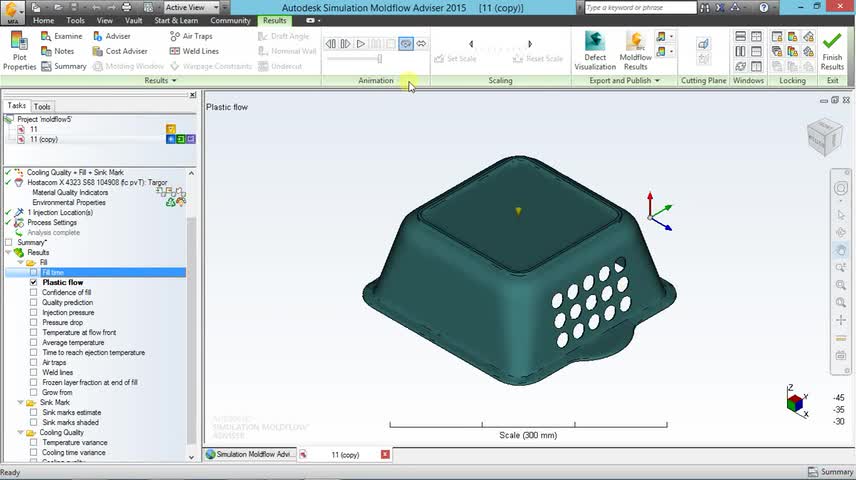The height and width of the screenshot is (480, 856).
Task: Show Weld Lines result
Action: [x=194, y=51]
